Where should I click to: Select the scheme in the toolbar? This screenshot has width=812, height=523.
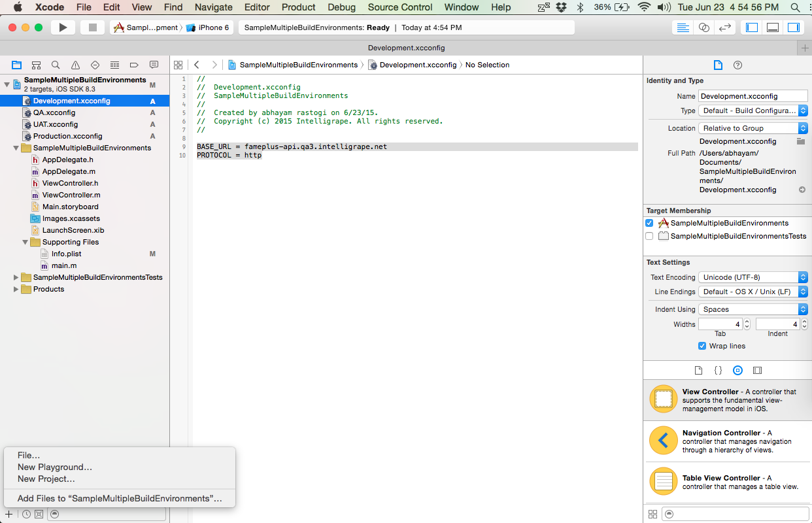(x=146, y=27)
